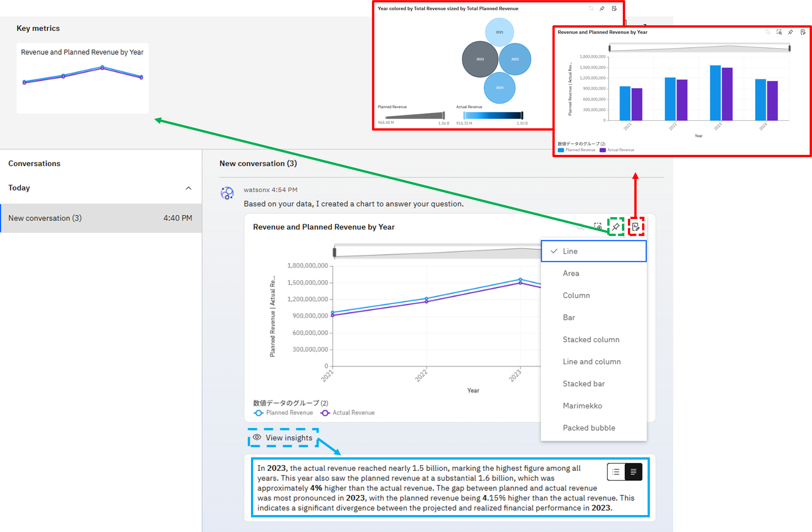Click the faded magnifier icon on the line chart

pos(581,226)
